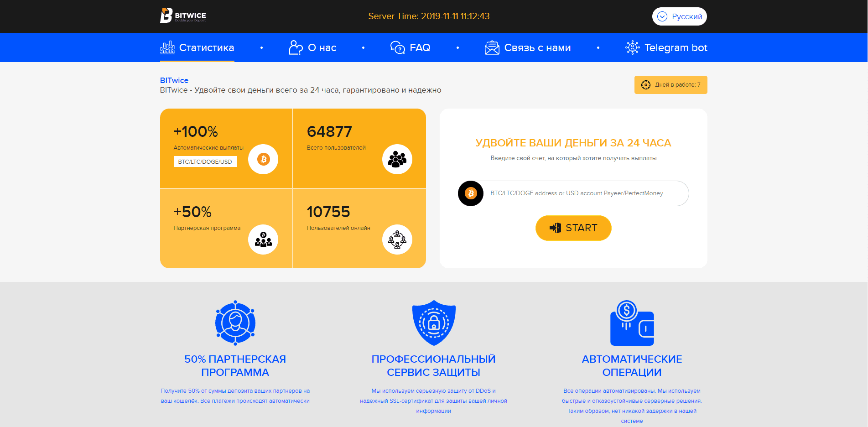This screenshot has height=427, width=868.
Task: Click the BITwice heading link
Action: point(174,80)
